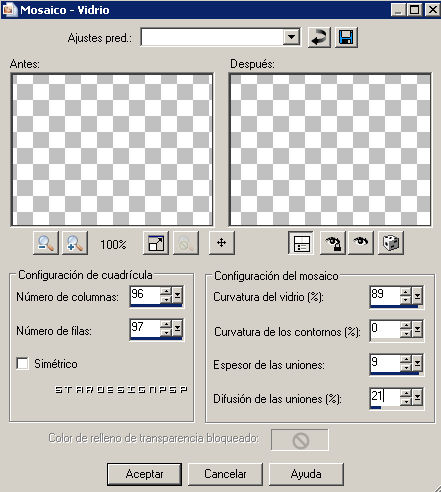Click the Cancelar button
This screenshot has height=492, width=441.
(225, 474)
